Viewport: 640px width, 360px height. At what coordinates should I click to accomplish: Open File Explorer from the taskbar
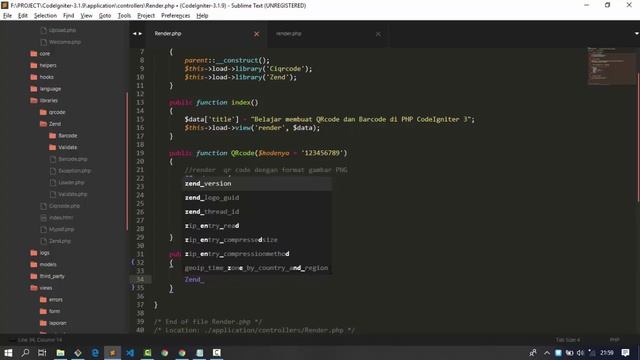click(60, 353)
